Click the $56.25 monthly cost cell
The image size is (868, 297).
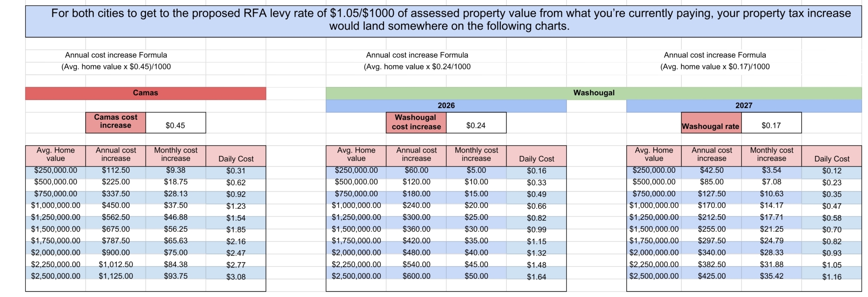(176, 229)
